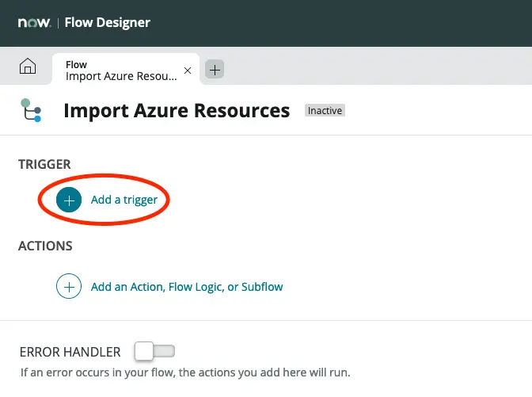
Task: Open a new tab with plus button
Action: point(215,70)
